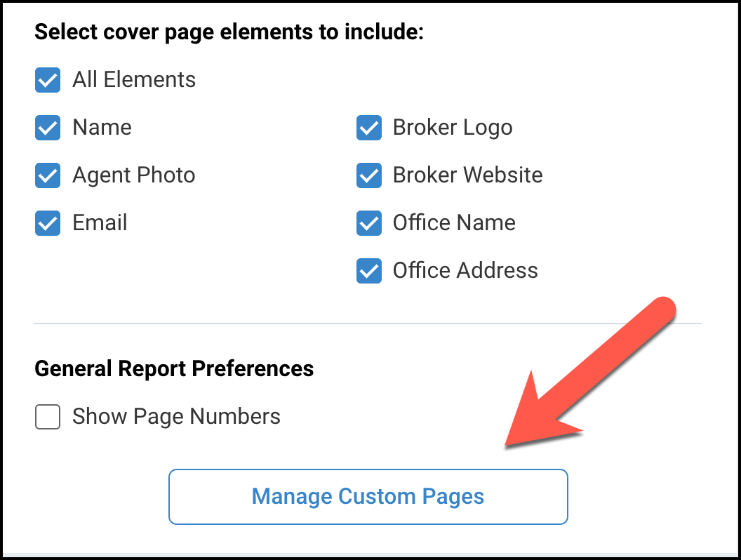Disable the Agent Photo checkbox

tap(48, 175)
